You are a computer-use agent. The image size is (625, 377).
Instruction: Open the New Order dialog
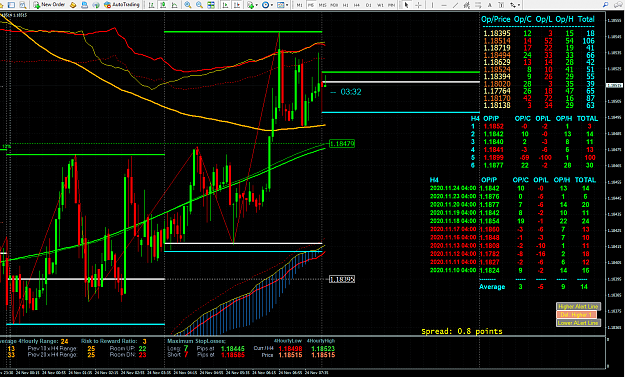(x=49, y=5)
